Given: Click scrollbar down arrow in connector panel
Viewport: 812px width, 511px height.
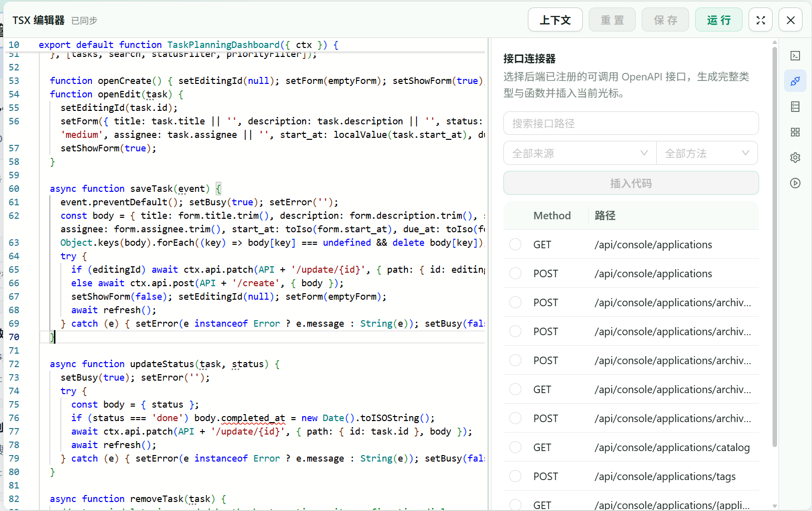Looking at the screenshot, I should pyautogui.click(x=775, y=506).
